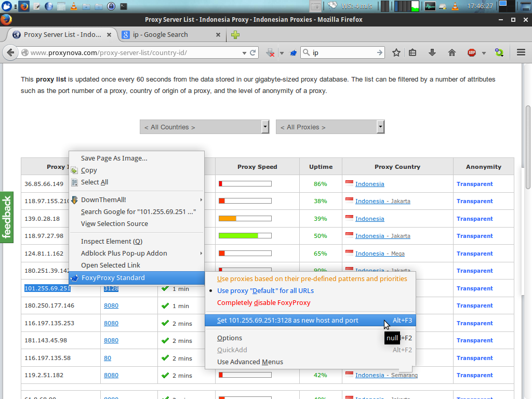Expand the All Countries dropdown
The height and width of the screenshot is (399, 532).
pyautogui.click(x=205, y=127)
